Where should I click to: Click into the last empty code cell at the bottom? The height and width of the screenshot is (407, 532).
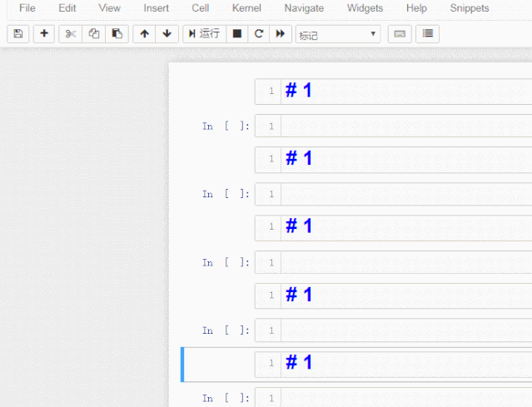(394, 398)
